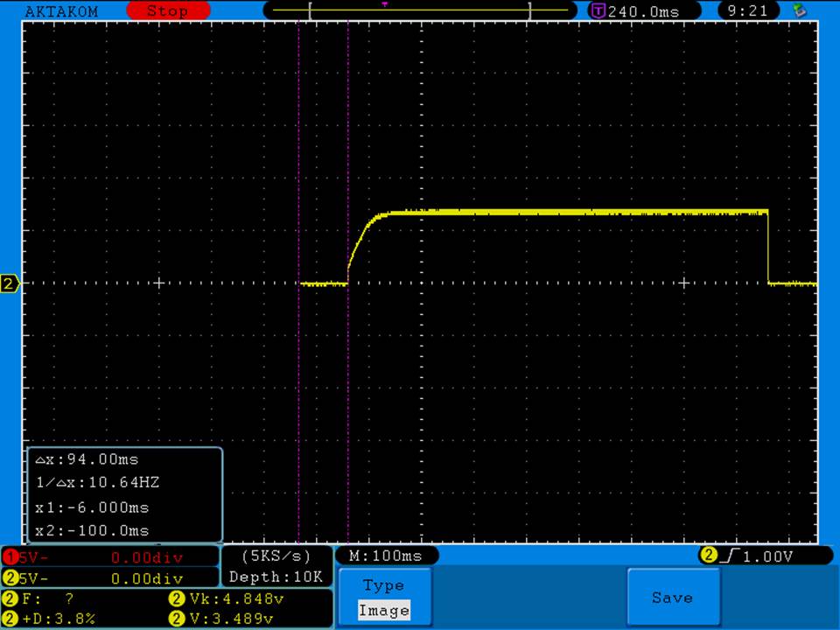The width and height of the screenshot is (840, 630).
Task: Click the red Stop status indicator
Action: (168, 10)
